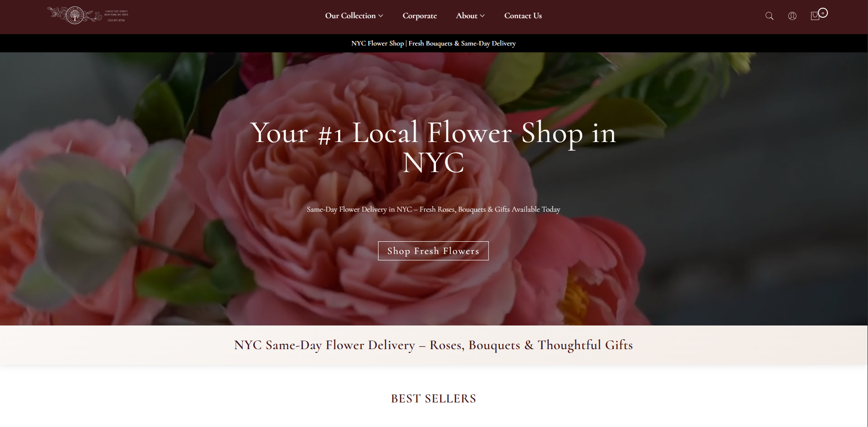Open the About menu item
Screen dimensions: 868x427
tap(467, 16)
